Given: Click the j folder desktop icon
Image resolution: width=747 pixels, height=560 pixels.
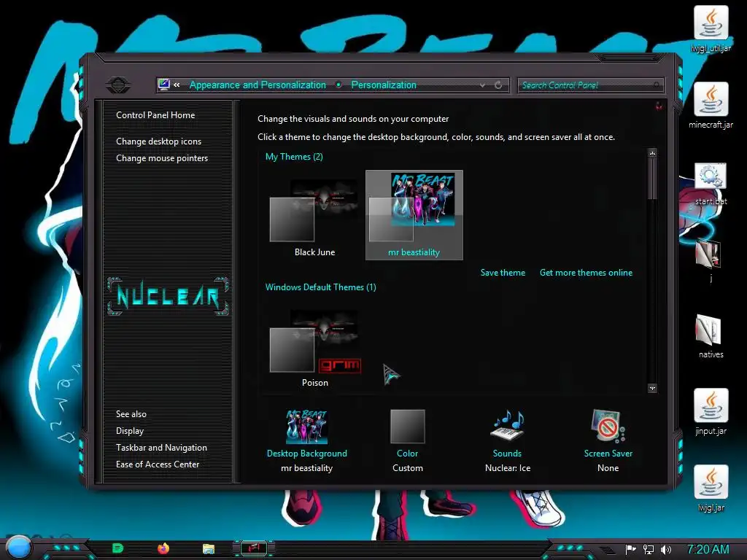Looking at the screenshot, I should point(711,260).
